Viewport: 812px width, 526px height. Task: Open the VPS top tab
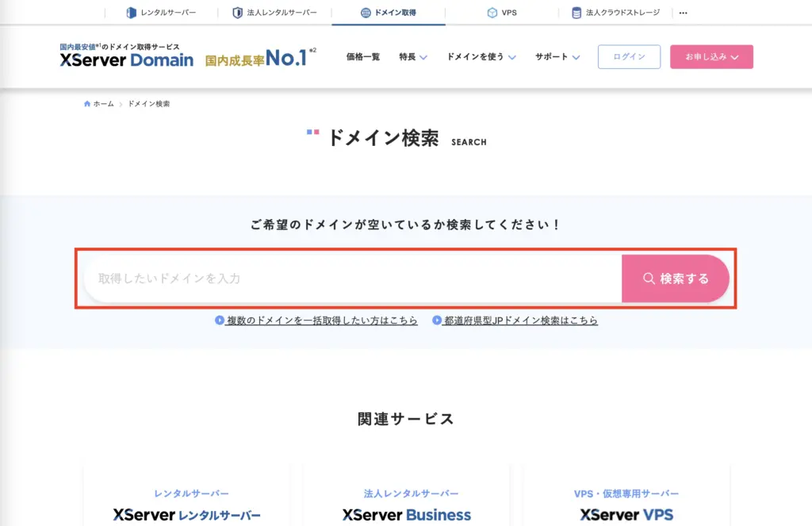[502, 13]
